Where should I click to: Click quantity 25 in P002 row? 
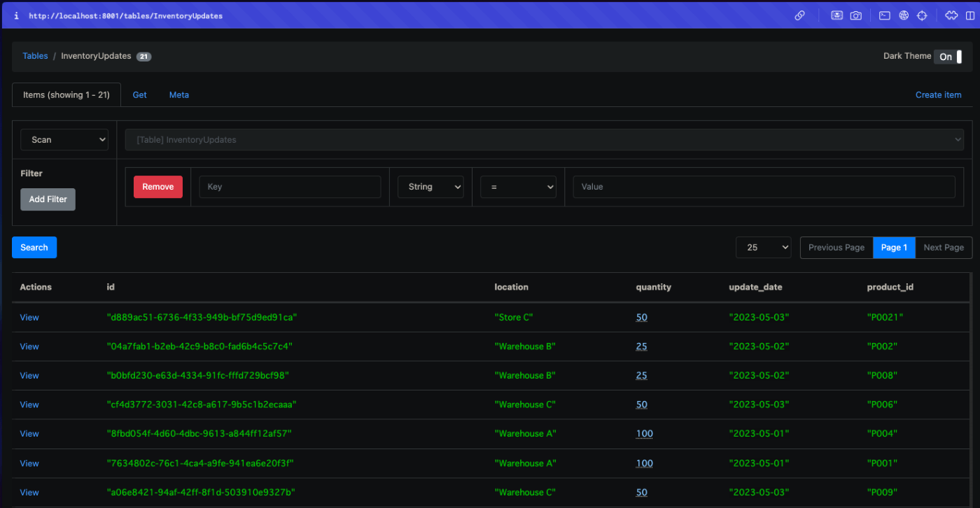click(x=641, y=346)
